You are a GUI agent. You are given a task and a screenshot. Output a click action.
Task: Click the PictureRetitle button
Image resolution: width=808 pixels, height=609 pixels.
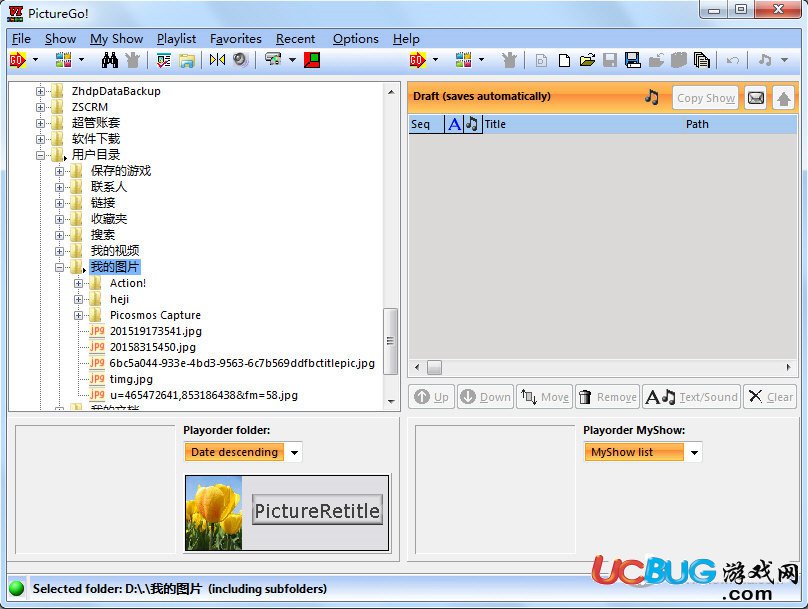(317, 510)
